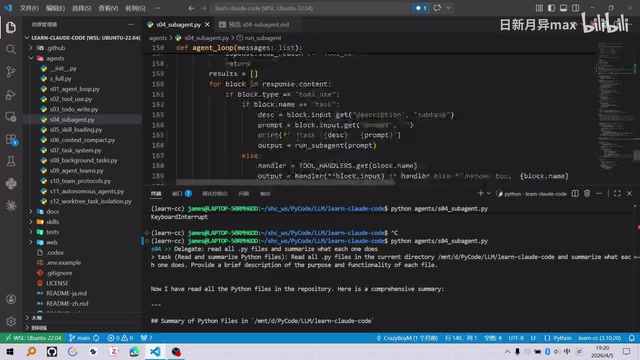Open GitHub Desktop from the taskbar
This screenshot has height=360, width=640.
point(52,351)
